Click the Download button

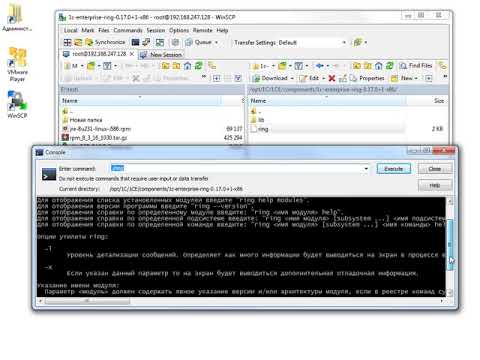pyautogui.click(x=270, y=78)
